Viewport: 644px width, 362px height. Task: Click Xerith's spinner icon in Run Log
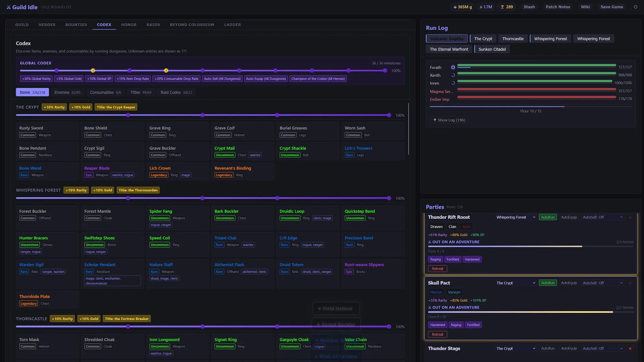(x=453, y=75)
